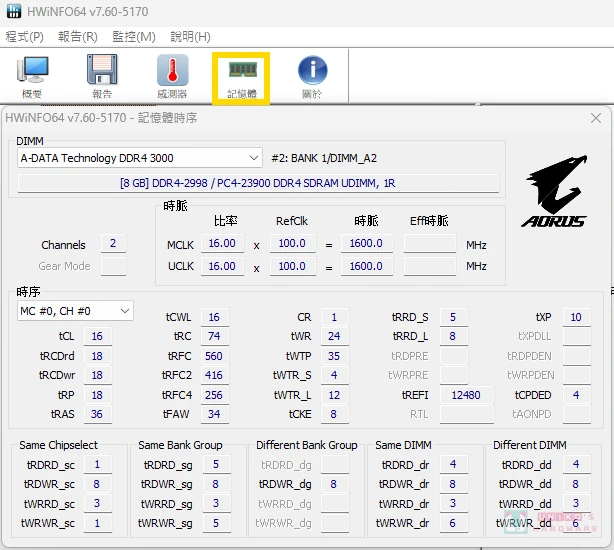Click the tCL value 16
Screen dimensions: 614x550
98,336
